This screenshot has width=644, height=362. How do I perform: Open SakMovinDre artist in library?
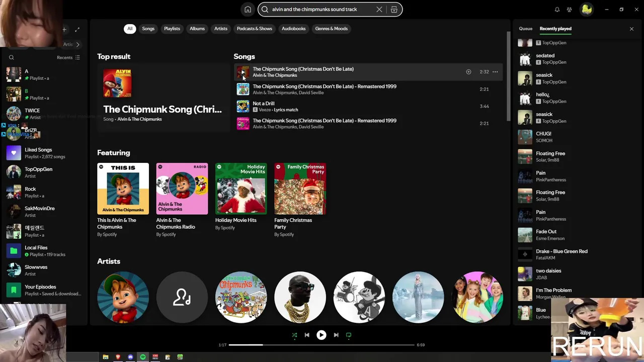tap(45, 212)
